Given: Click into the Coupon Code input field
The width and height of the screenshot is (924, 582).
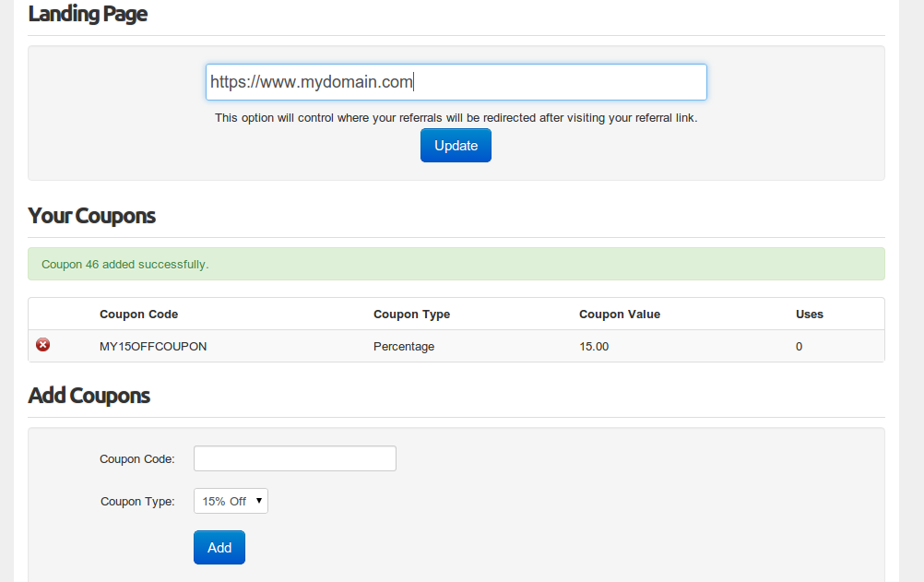Looking at the screenshot, I should click(x=295, y=458).
